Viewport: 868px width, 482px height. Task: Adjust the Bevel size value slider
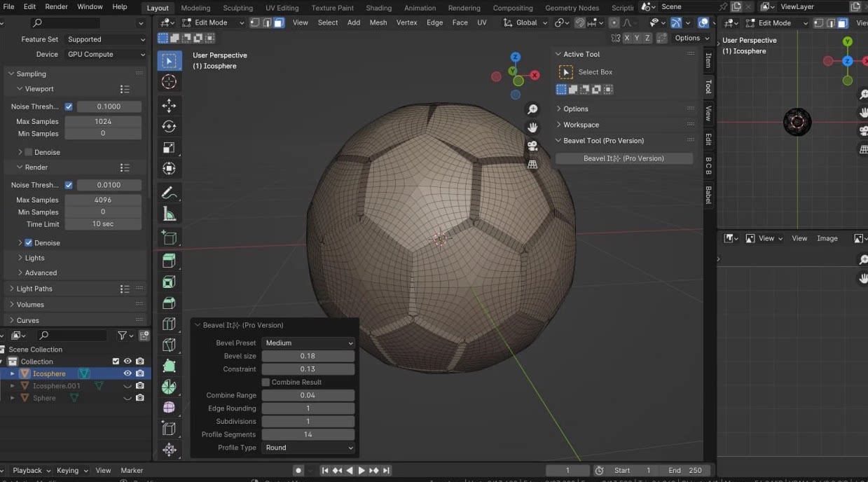pyautogui.click(x=308, y=356)
